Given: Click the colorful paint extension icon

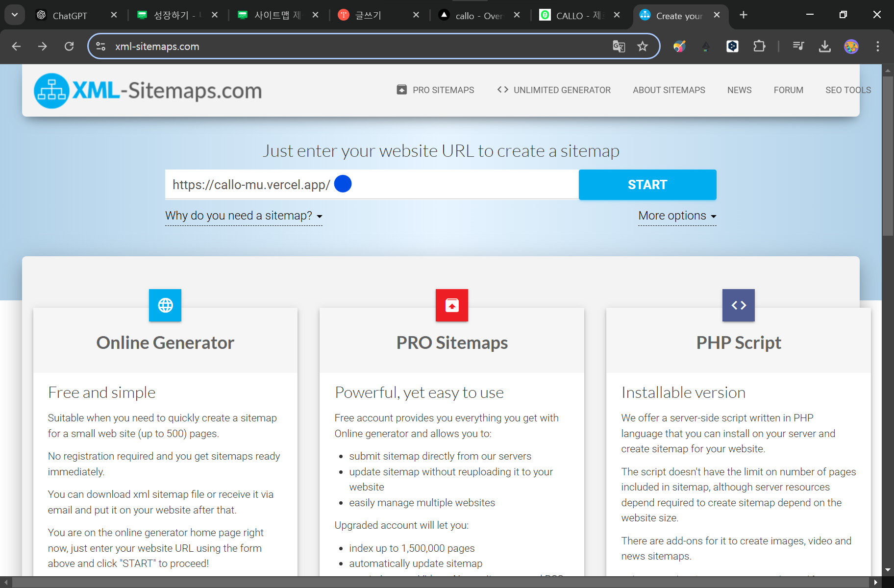Looking at the screenshot, I should coord(679,47).
